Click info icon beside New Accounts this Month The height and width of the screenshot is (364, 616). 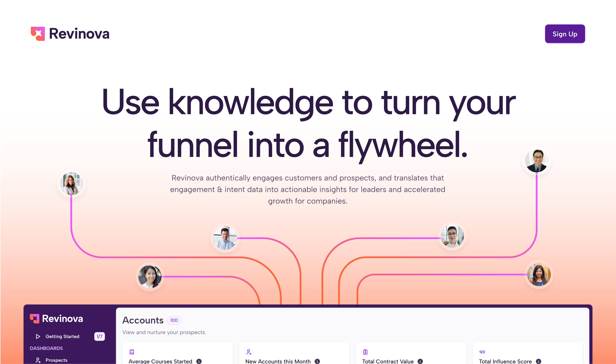pos(317,361)
